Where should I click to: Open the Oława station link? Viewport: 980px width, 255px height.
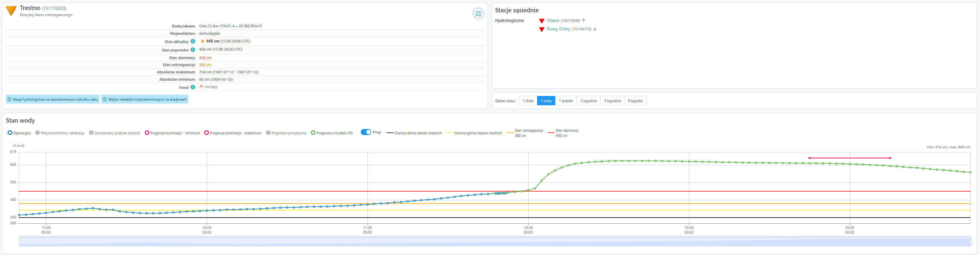[553, 20]
